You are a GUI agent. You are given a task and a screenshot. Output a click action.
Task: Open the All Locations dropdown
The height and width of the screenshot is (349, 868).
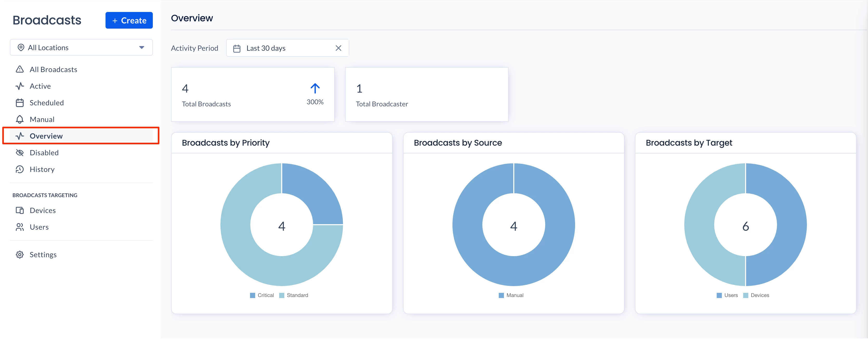pyautogui.click(x=81, y=48)
